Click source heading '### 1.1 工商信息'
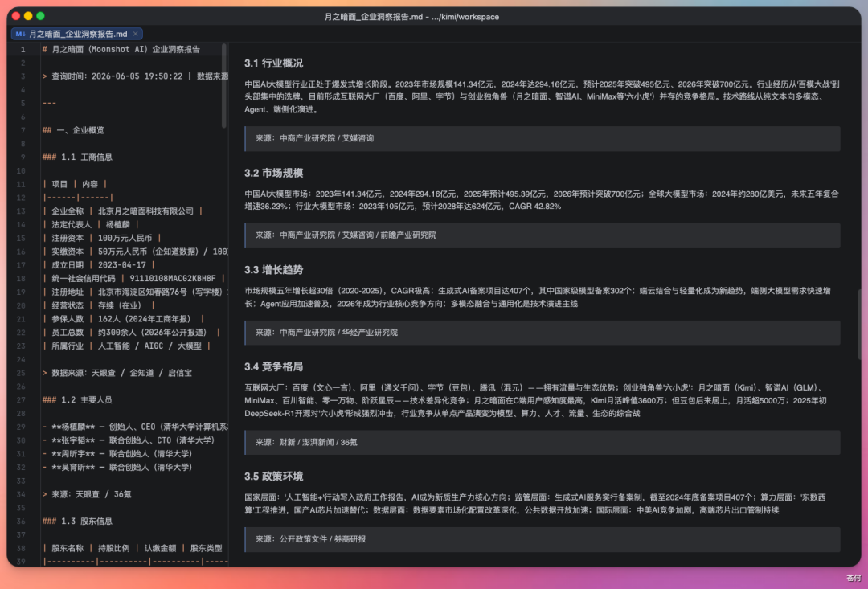The height and width of the screenshot is (589, 868). 77,157
